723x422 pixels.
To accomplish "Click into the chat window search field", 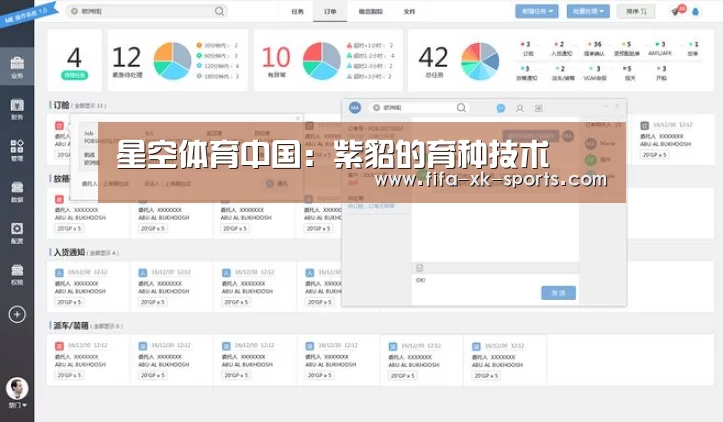I will click(419, 107).
